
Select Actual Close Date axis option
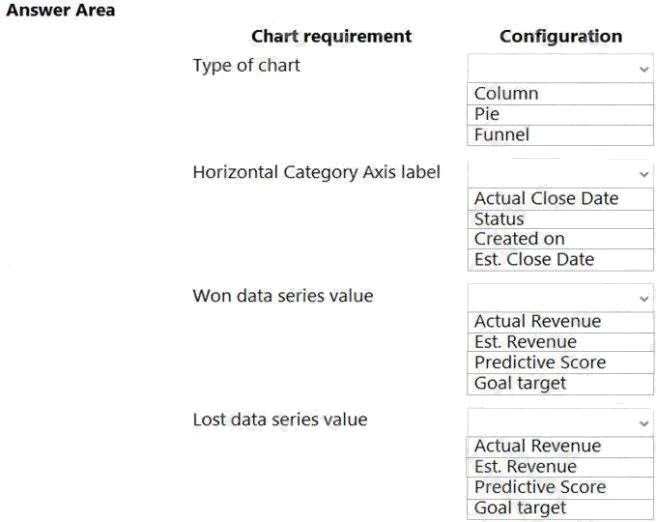coord(546,199)
